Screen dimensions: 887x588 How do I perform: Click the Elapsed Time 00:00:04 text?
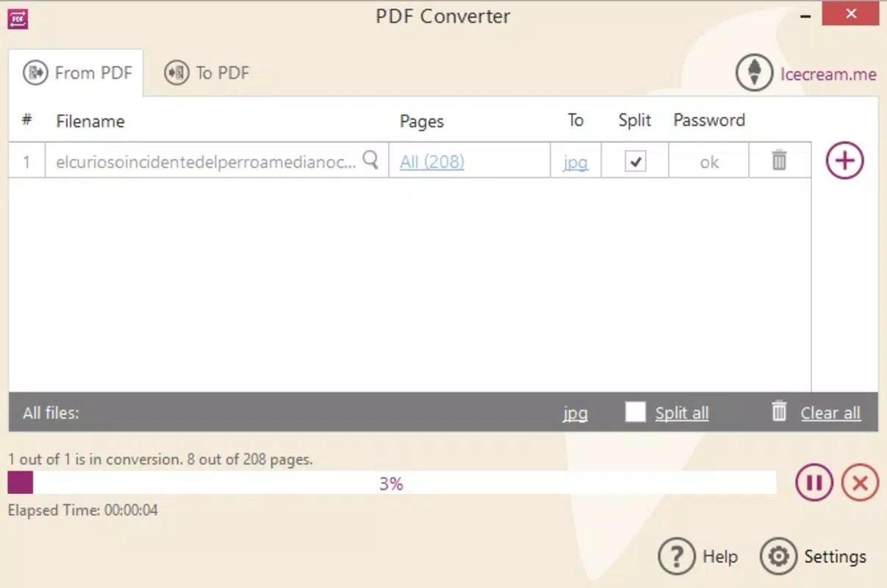[83, 509]
